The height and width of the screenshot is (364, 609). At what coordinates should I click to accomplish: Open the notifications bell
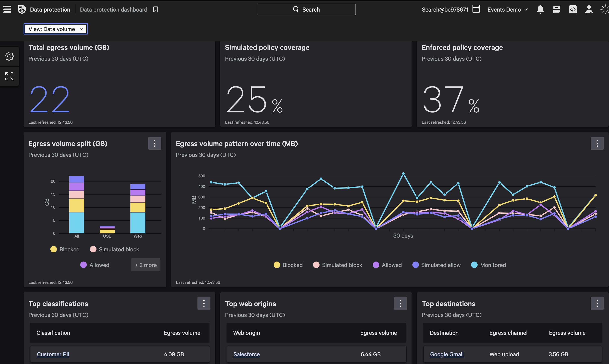click(540, 10)
